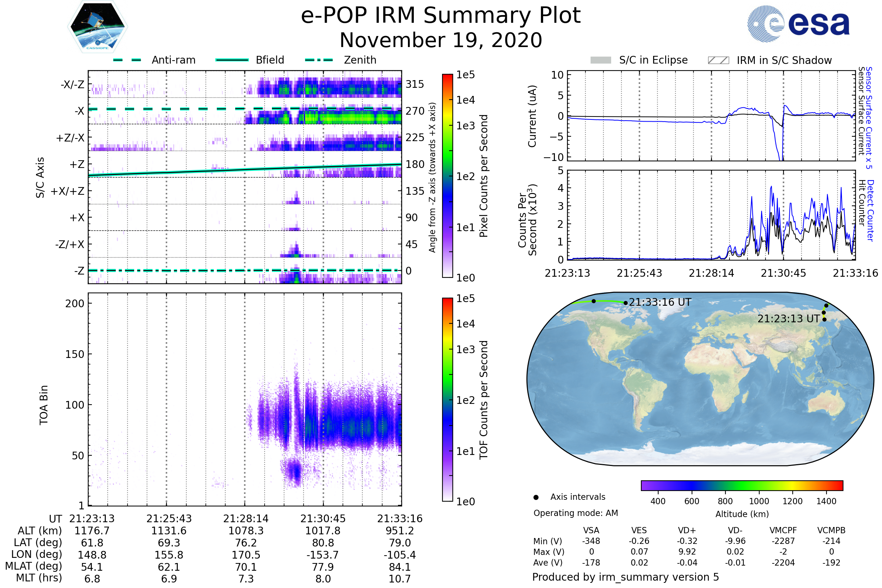Click the November 19, 2020 date text
This screenshot has width=882, height=588.
click(441, 40)
